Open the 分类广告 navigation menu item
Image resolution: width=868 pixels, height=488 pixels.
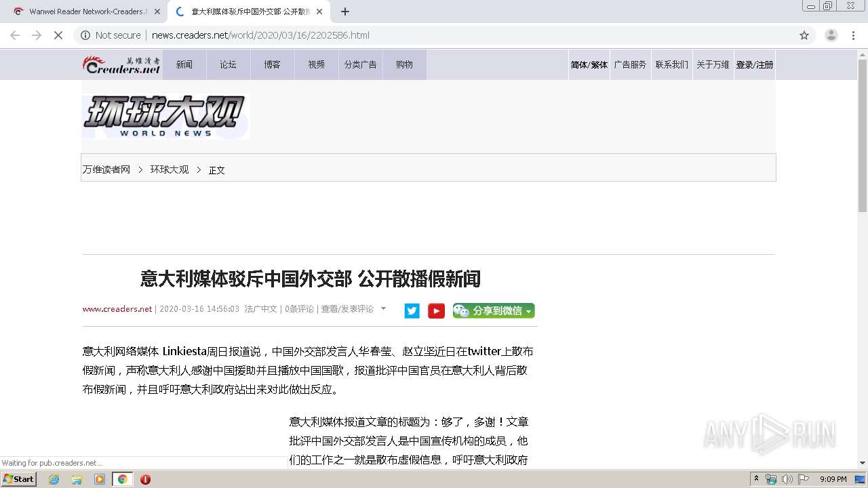[x=361, y=65]
